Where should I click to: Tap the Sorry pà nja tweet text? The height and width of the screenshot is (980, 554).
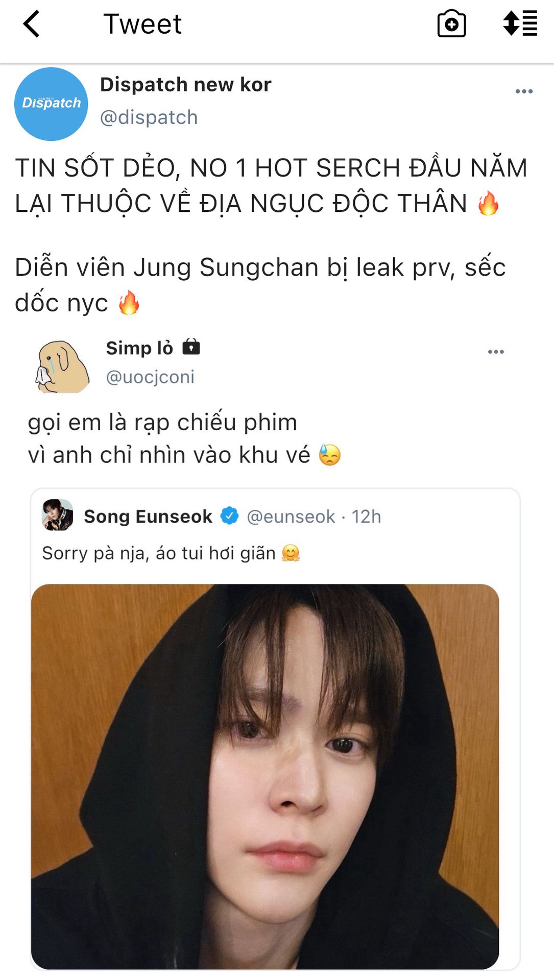(x=171, y=553)
